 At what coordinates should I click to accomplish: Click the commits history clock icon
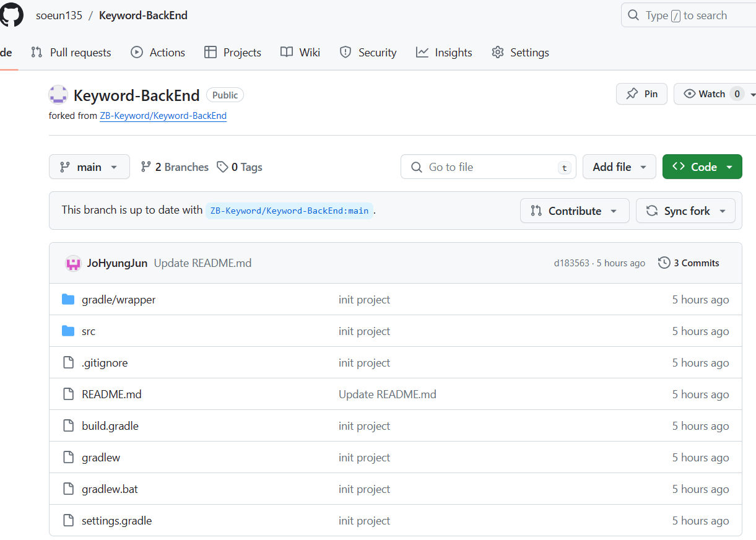pyautogui.click(x=664, y=263)
